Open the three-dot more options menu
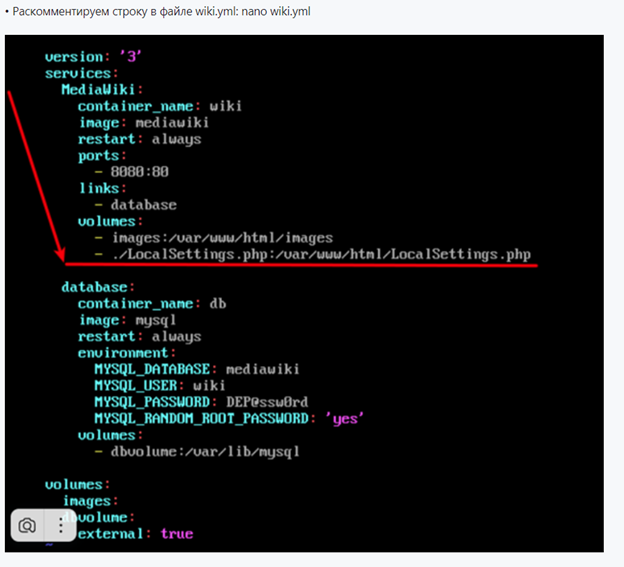 pyautogui.click(x=60, y=526)
